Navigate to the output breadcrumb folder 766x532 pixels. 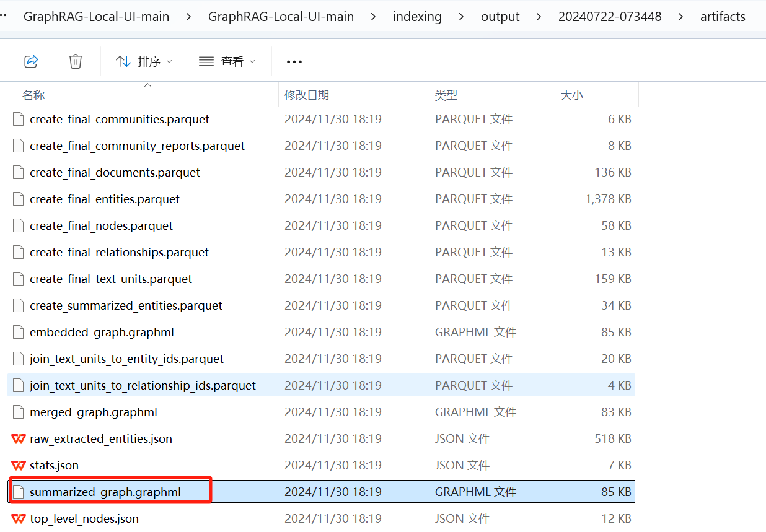click(500, 17)
